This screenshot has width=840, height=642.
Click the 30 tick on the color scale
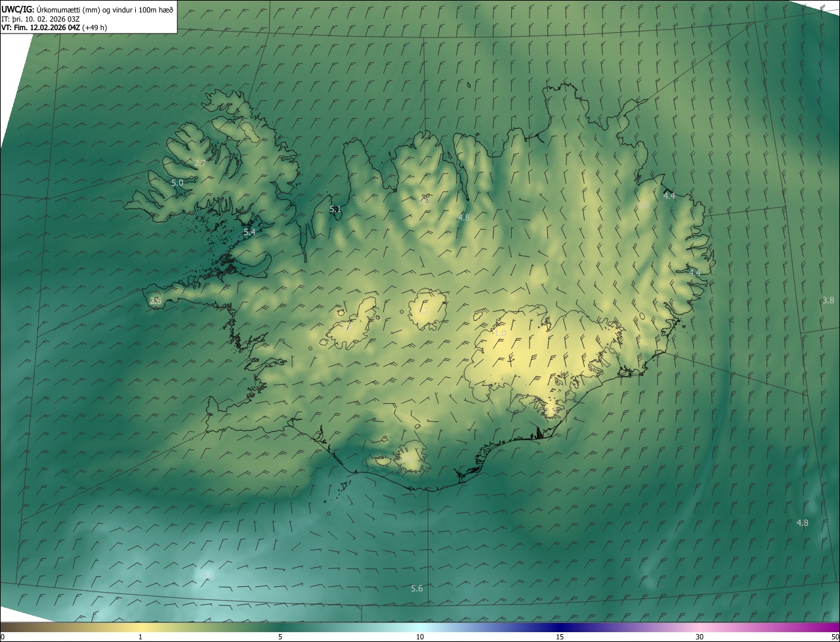pos(700,637)
